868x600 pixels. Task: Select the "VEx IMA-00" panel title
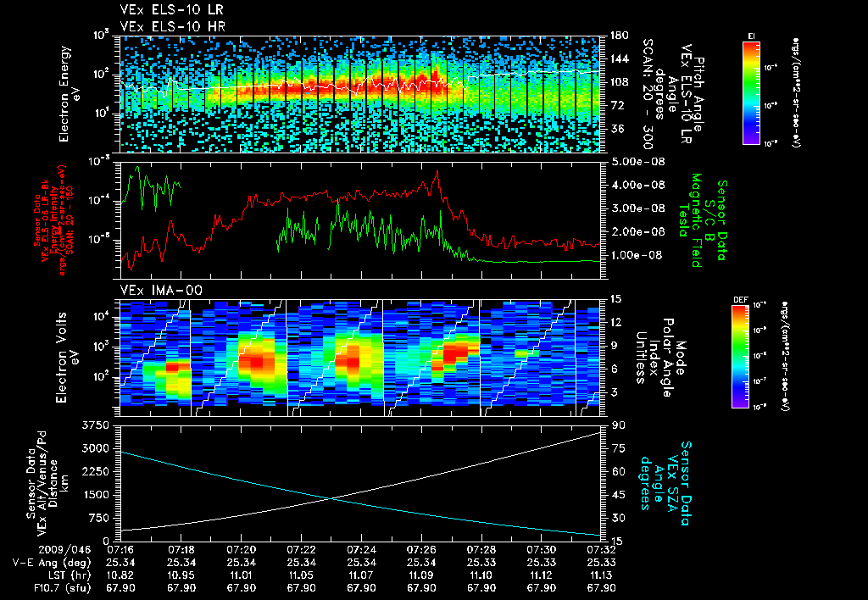click(x=161, y=291)
